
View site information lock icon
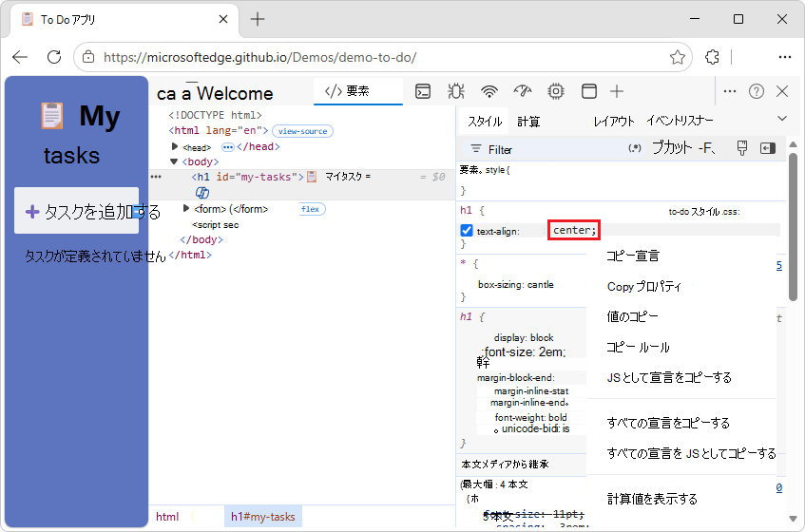click(x=88, y=57)
